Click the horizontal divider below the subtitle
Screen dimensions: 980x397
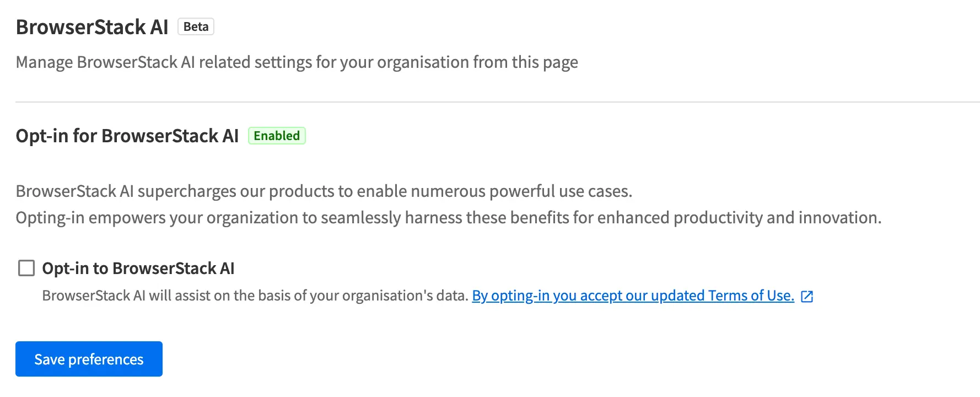pyautogui.click(x=496, y=102)
